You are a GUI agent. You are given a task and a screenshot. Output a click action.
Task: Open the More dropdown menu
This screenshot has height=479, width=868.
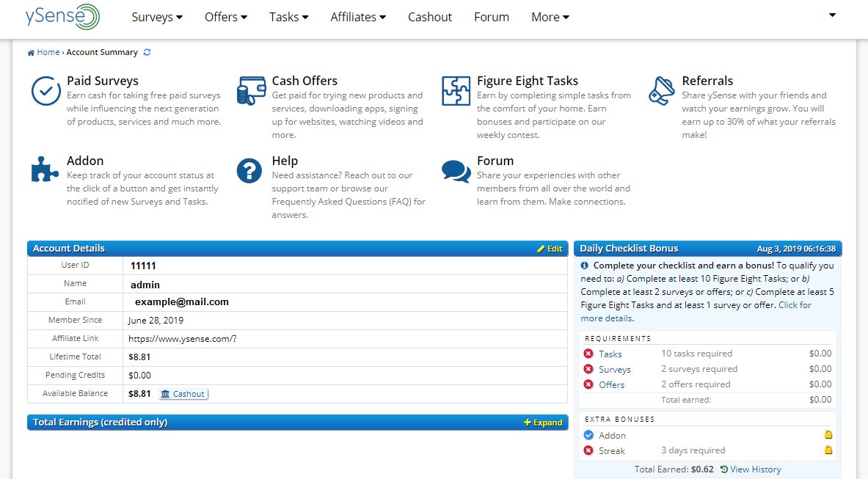(550, 17)
